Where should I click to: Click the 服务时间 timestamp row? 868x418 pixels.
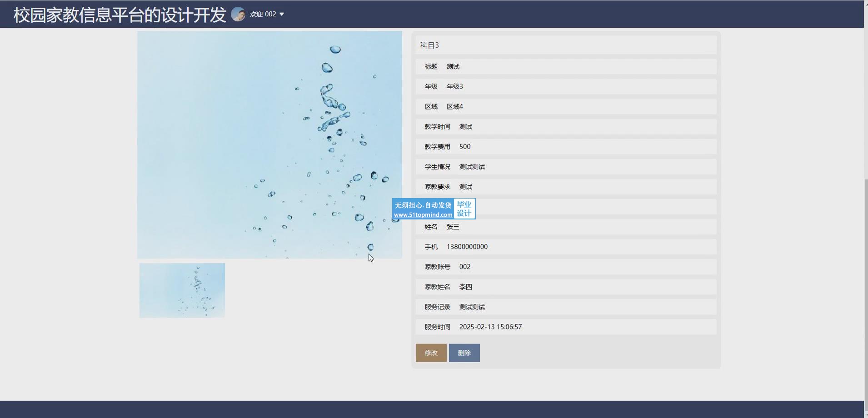[565, 327]
